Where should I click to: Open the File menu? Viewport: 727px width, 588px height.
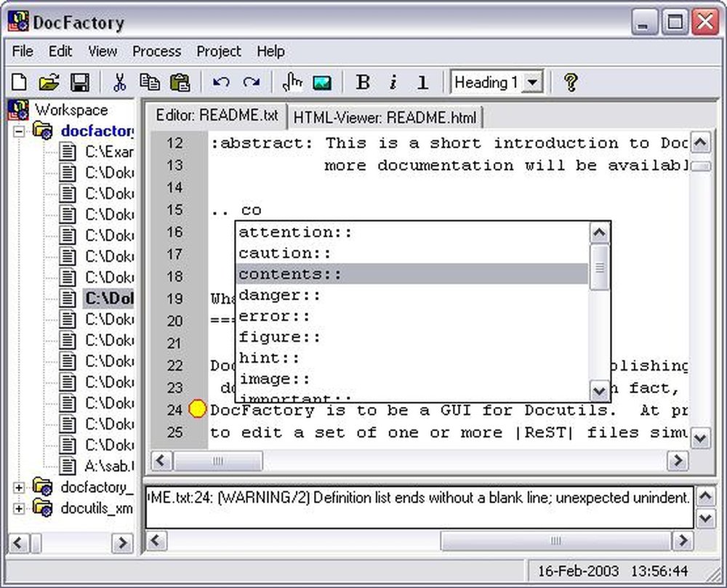(x=23, y=51)
